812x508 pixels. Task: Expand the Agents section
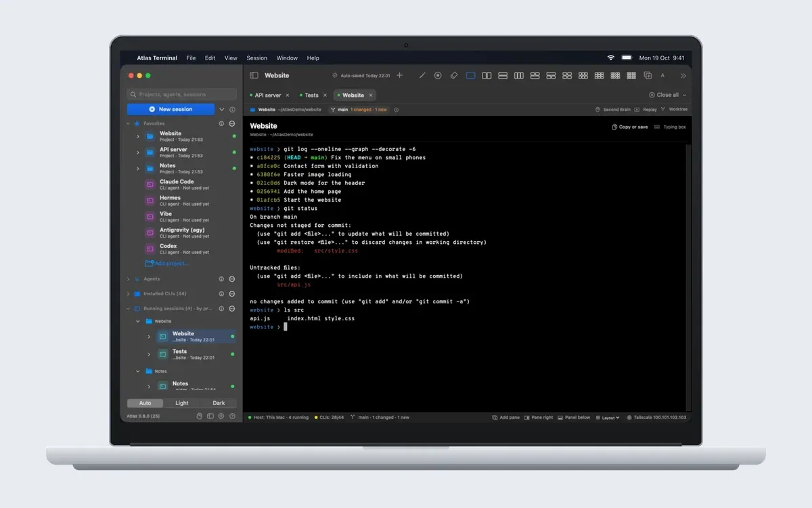click(129, 279)
